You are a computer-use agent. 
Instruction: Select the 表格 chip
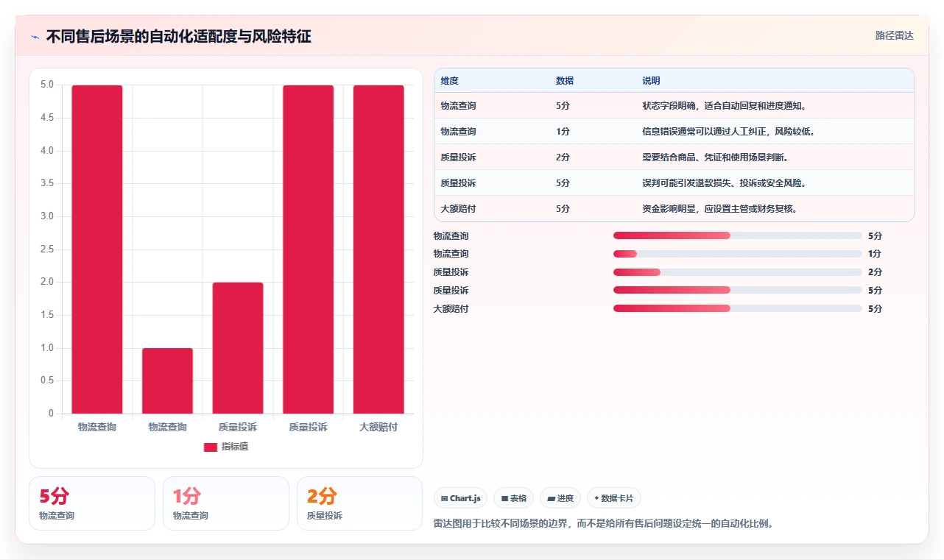pos(513,498)
